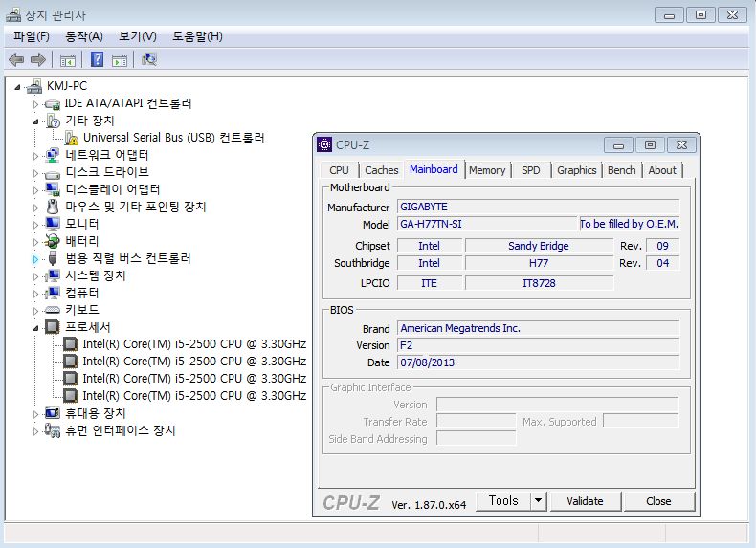Select the 기타 장치 category icon
The width and height of the screenshot is (756, 548).
[x=53, y=121]
